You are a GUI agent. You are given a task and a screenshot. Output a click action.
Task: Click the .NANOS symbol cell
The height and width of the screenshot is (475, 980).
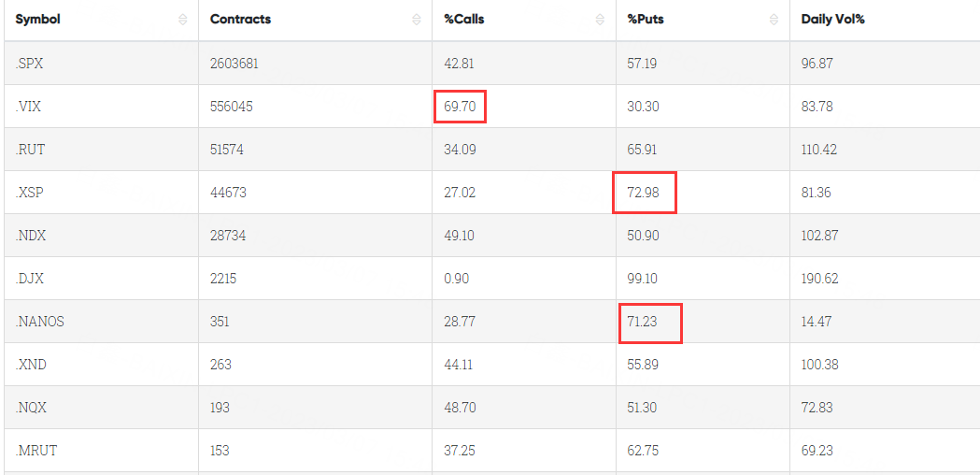pyautogui.click(x=39, y=322)
